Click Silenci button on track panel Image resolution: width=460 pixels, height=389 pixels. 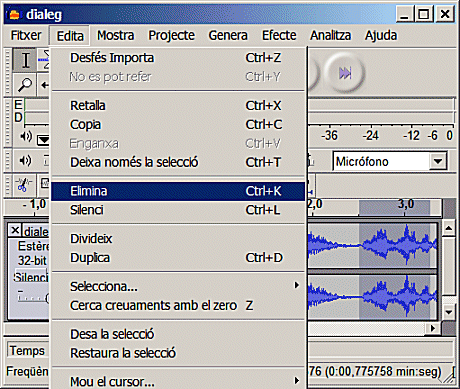pos(31,277)
